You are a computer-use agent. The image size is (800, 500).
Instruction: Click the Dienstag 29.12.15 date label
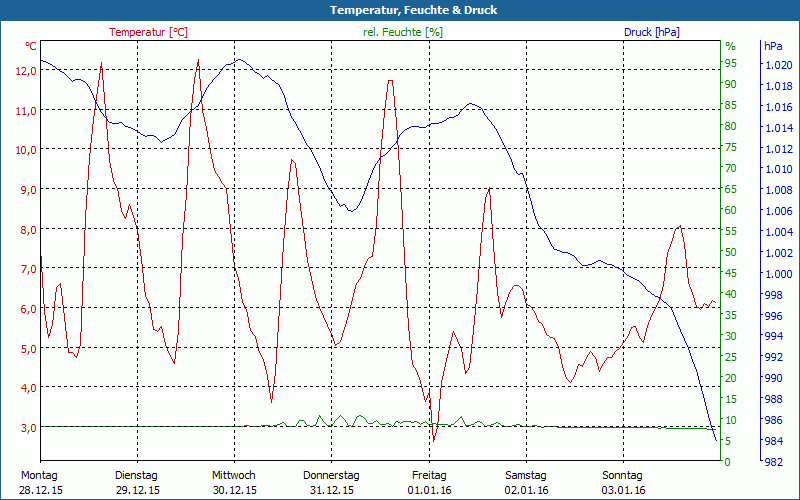click(137, 483)
